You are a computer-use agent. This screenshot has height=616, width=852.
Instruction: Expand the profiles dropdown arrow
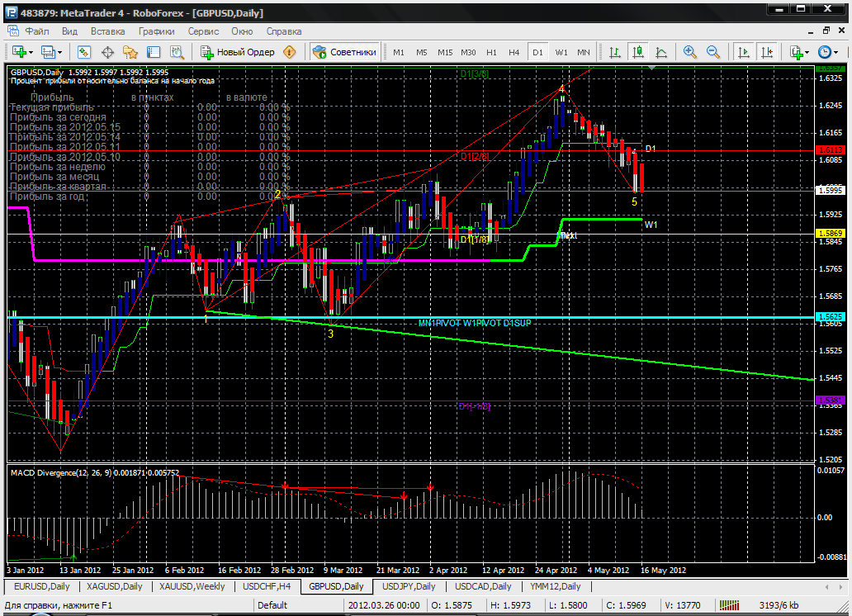(59, 53)
